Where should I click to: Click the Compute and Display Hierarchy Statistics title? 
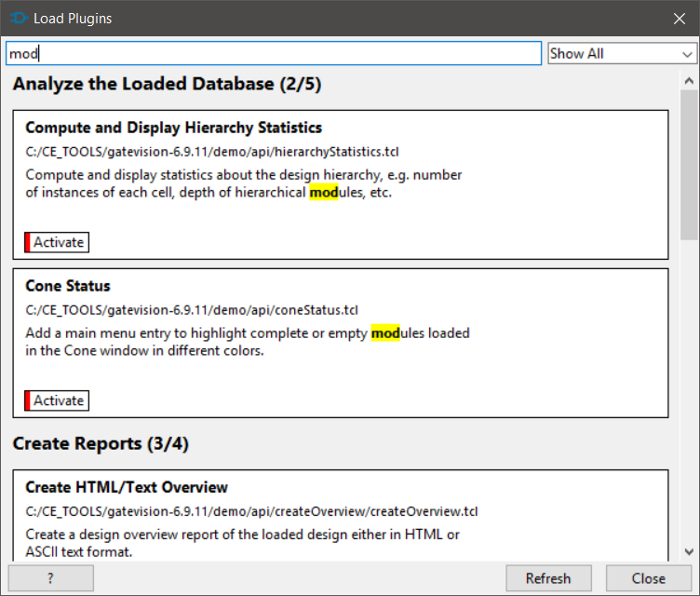pos(173,128)
